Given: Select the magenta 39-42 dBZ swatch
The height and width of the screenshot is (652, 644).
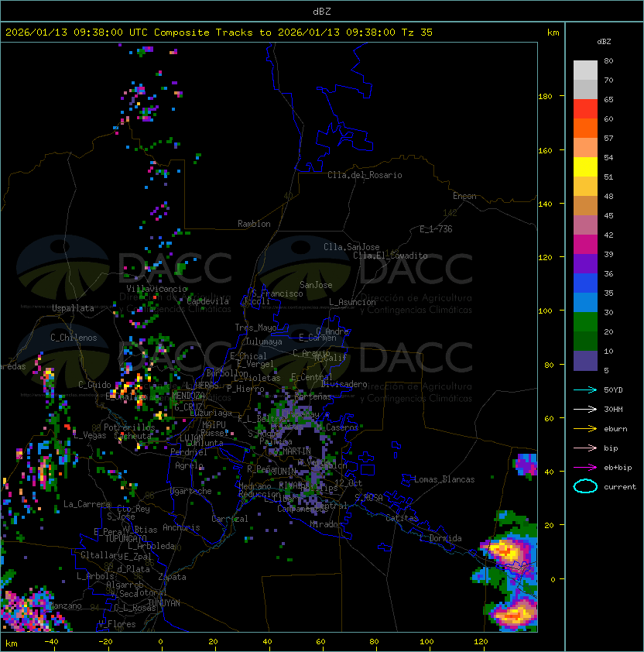Looking at the screenshot, I should (x=585, y=244).
